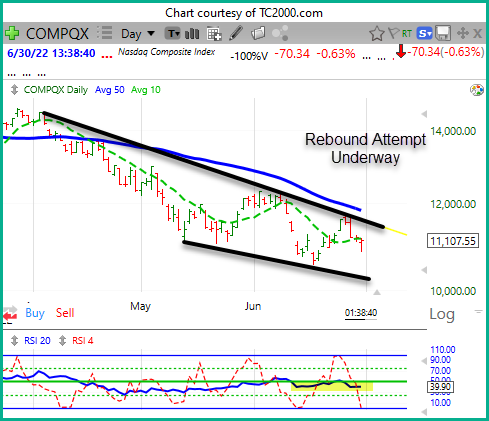Toggle the RT real-time indicator
The image size is (489, 421).
[407, 33]
